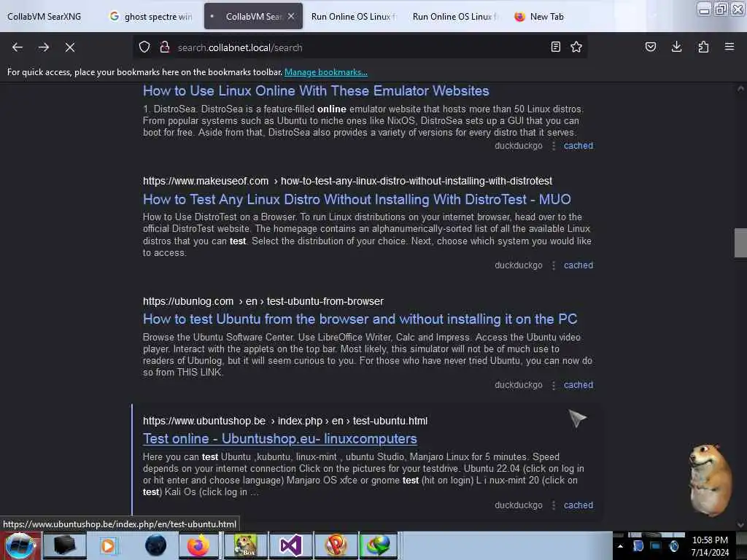Open the Box hamster taskbar app
Screen dimensions: 747x560
pyautogui.click(x=245, y=545)
